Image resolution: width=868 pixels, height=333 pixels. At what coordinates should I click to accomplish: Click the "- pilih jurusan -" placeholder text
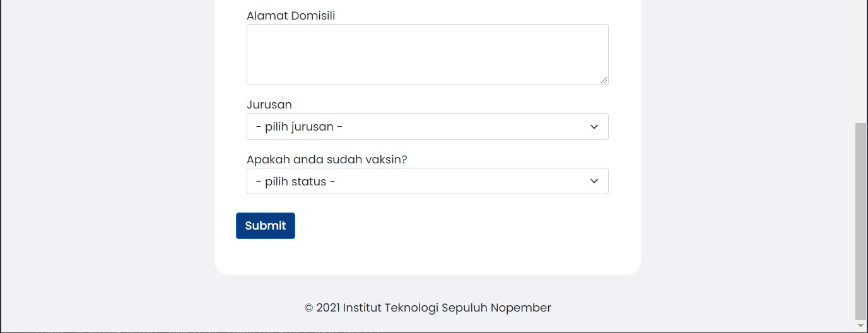point(300,127)
